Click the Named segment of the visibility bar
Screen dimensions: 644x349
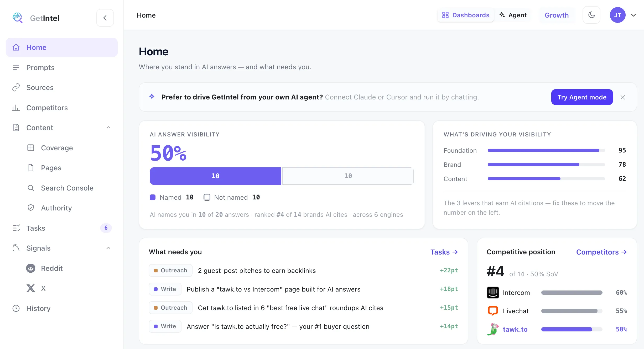click(x=215, y=176)
